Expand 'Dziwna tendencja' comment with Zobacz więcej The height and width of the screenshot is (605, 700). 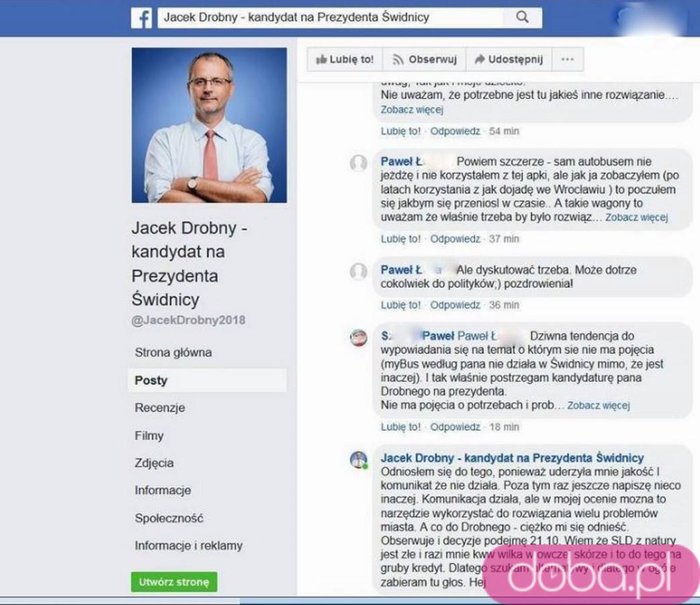(598, 406)
